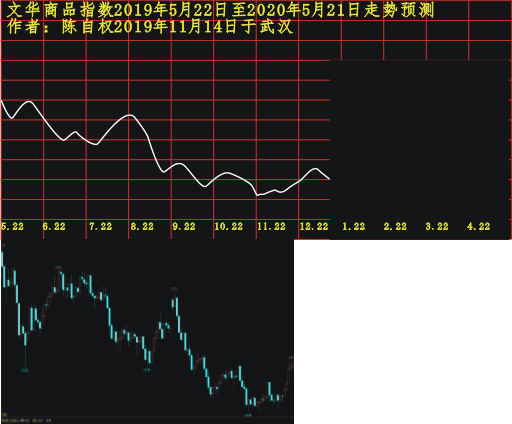Click the 7.22 date label

(100, 226)
